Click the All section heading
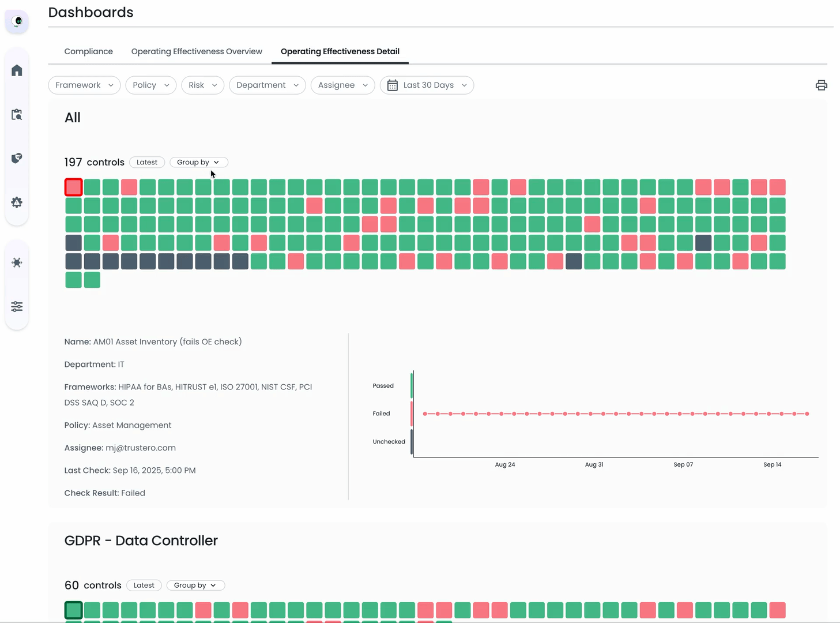 [73, 118]
